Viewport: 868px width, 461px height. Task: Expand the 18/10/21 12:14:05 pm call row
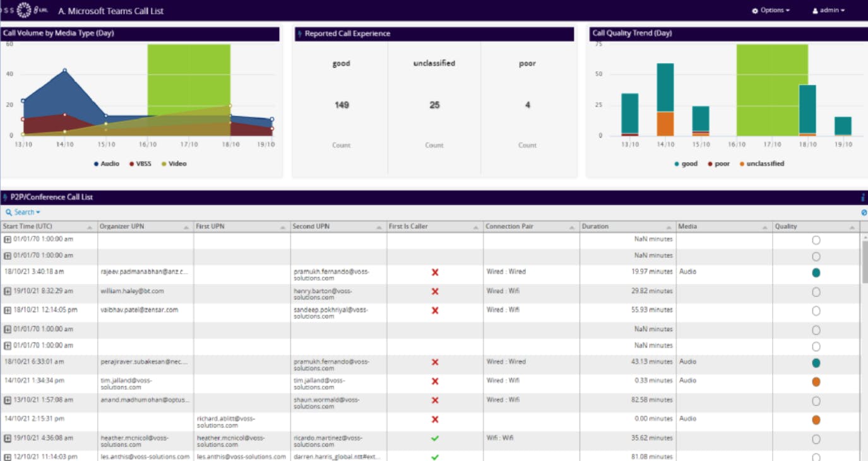tap(8, 310)
